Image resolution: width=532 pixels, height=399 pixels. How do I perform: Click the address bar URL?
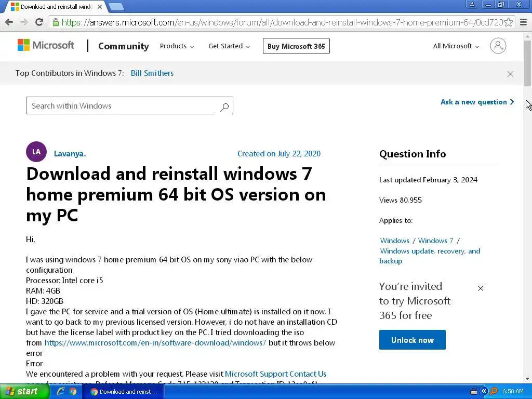click(282, 22)
